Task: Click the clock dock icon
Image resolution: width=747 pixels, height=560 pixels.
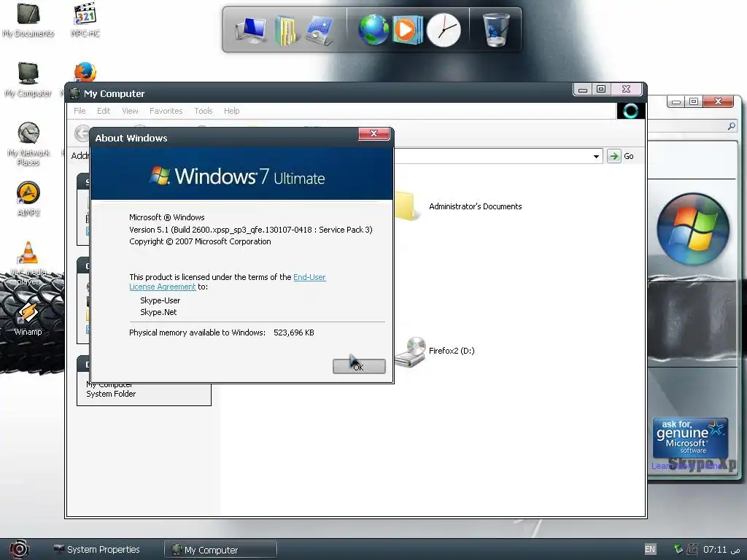Action: coord(444,29)
